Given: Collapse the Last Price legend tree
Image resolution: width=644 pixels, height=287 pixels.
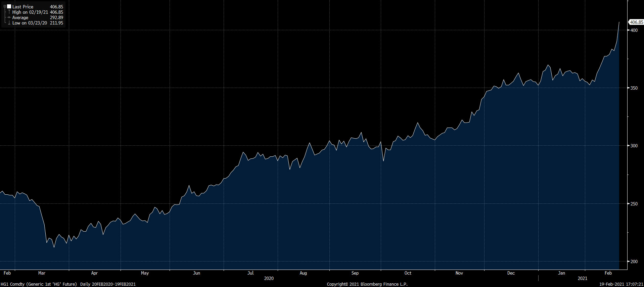Looking at the screenshot, I should pyautogui.click(x=5, y=6).
